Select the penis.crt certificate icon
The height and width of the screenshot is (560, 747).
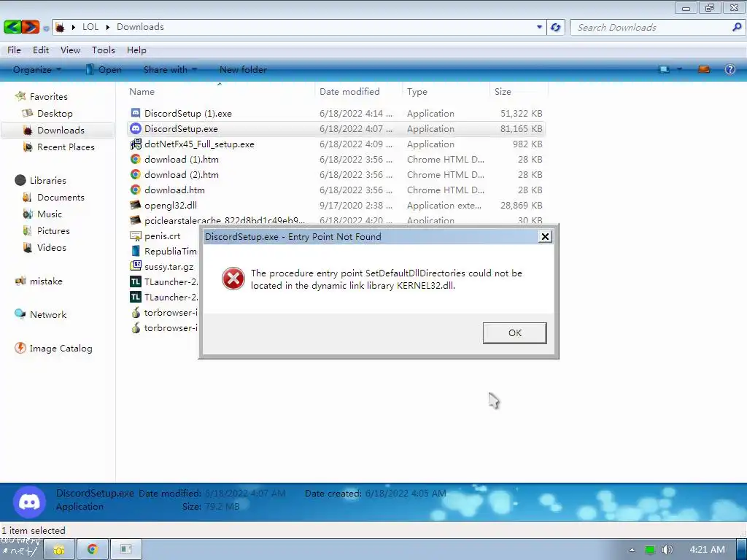pyautogui.click(x=136, y=236)
